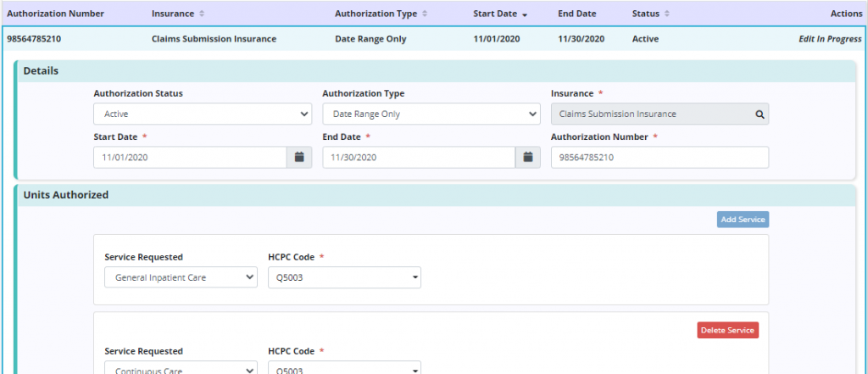Viewport: 868px width, 374px height.
Task: Sort by Insurance column header arrows
Action: click(201, 14)
